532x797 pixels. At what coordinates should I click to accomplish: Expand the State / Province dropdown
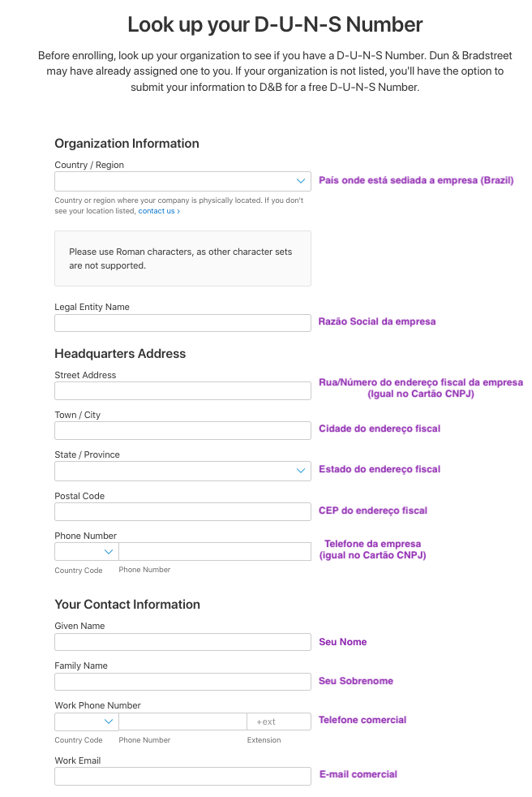(182, 471)
